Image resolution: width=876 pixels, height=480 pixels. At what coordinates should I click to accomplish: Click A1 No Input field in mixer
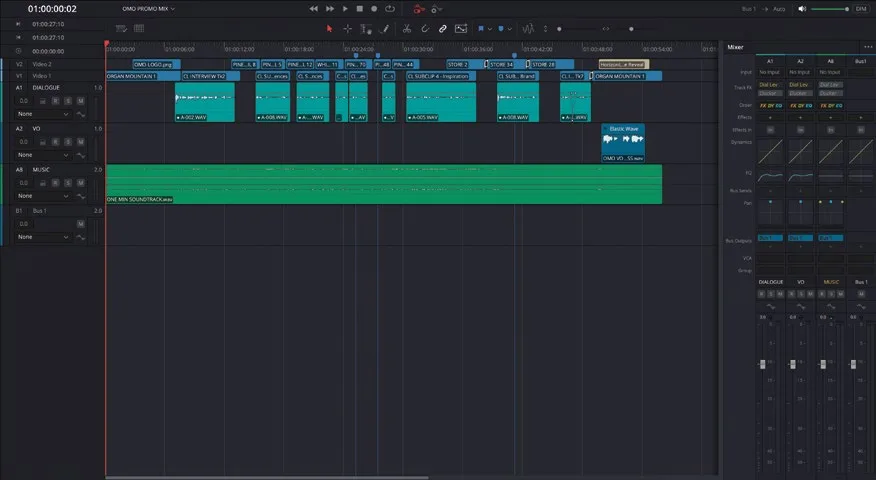770,72
